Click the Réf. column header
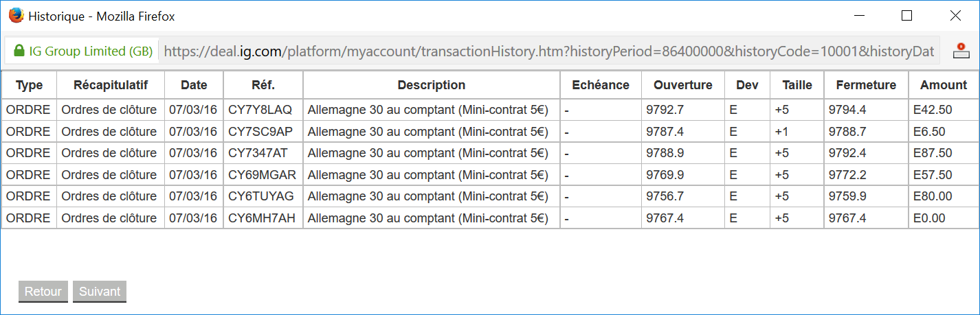Screen dimensions: 980x315 click(x=263, y=85)
